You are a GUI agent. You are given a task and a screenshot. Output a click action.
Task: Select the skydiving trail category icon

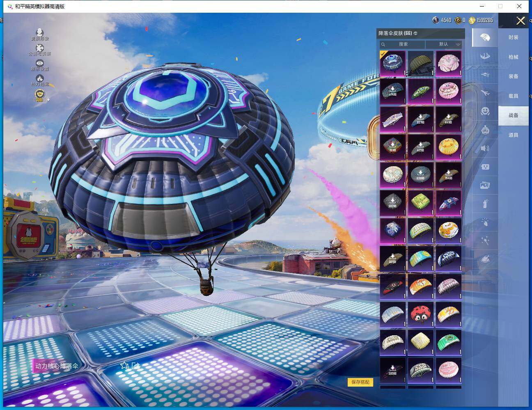coord(485,56)
